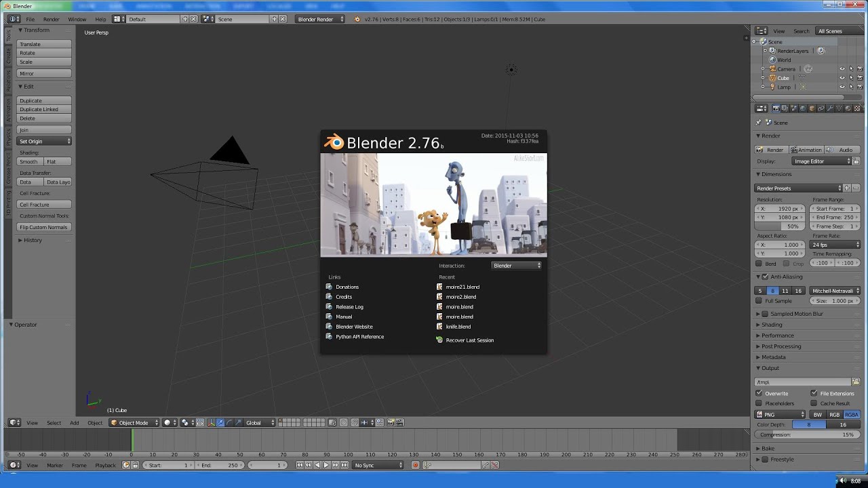
Task: Adjust the Compression slider
Action: 807,435
